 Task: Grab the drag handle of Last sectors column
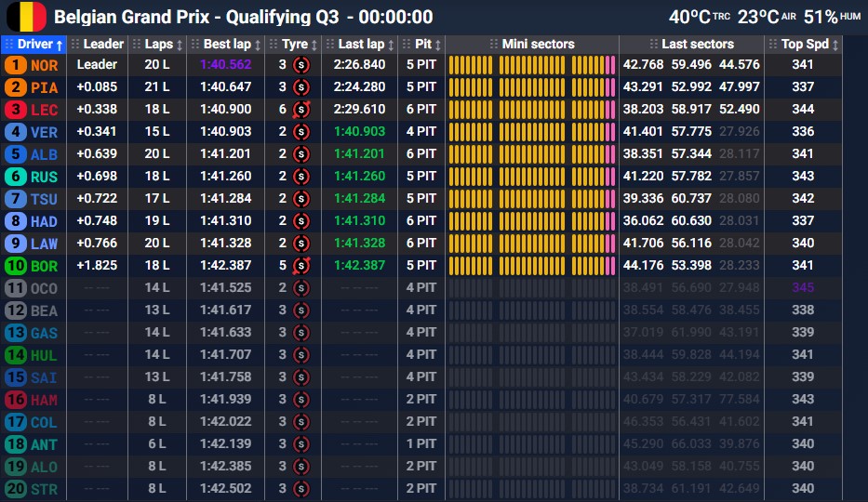click(x=654, y=45)
